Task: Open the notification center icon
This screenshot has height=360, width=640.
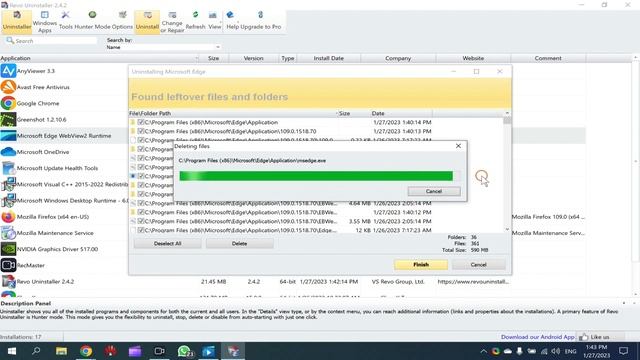Action: [623, 351]
